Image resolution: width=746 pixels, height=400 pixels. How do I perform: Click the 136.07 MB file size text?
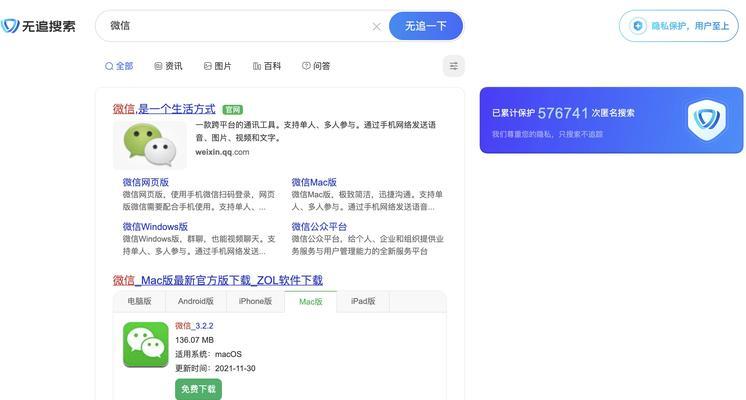195,340
